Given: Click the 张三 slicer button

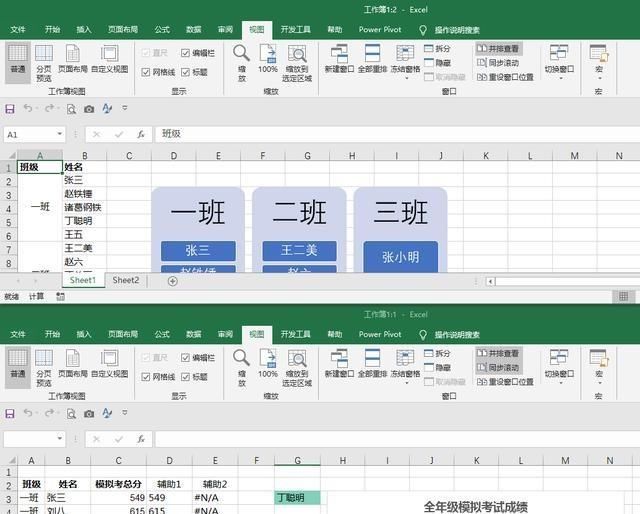Looking at the screenshot, I should click(198, 251).
